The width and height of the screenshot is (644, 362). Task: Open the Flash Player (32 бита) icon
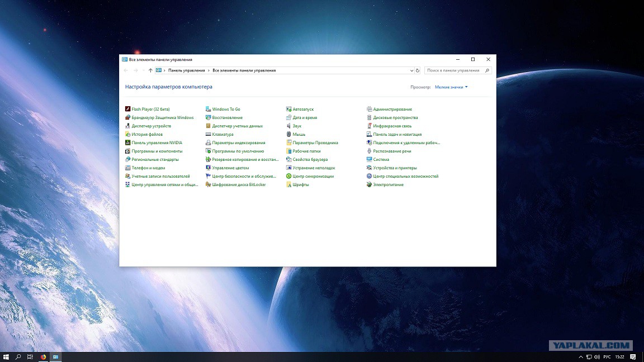(127, 109)
